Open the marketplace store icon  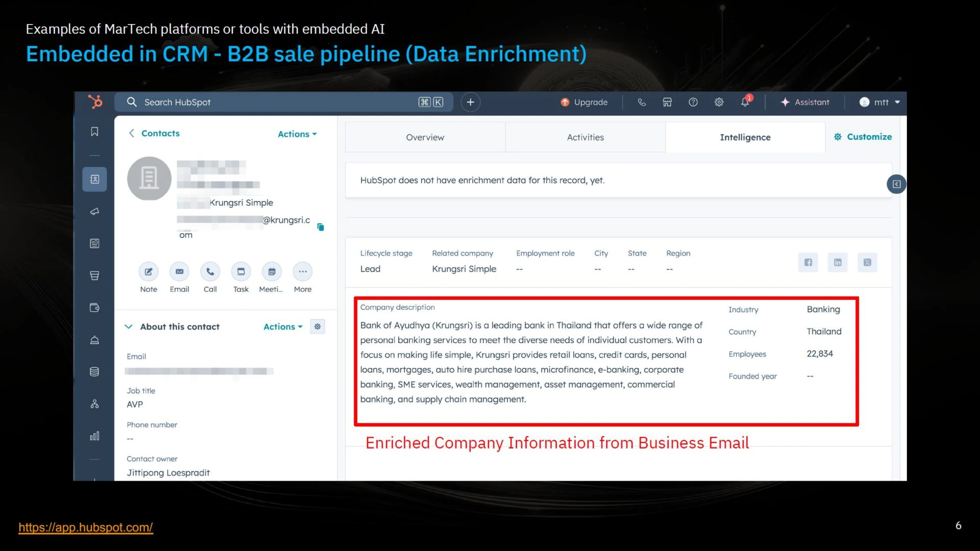667,102
